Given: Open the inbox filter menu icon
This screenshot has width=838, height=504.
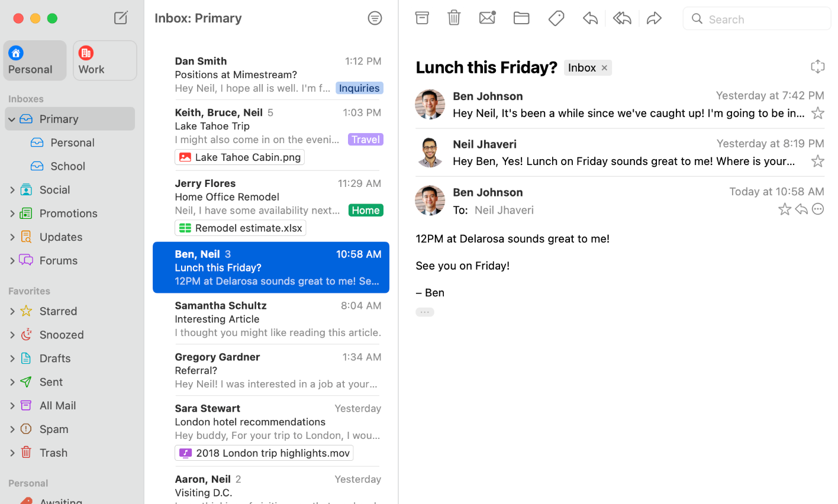Looking at the screenshot, I should [x=375, y=18].
